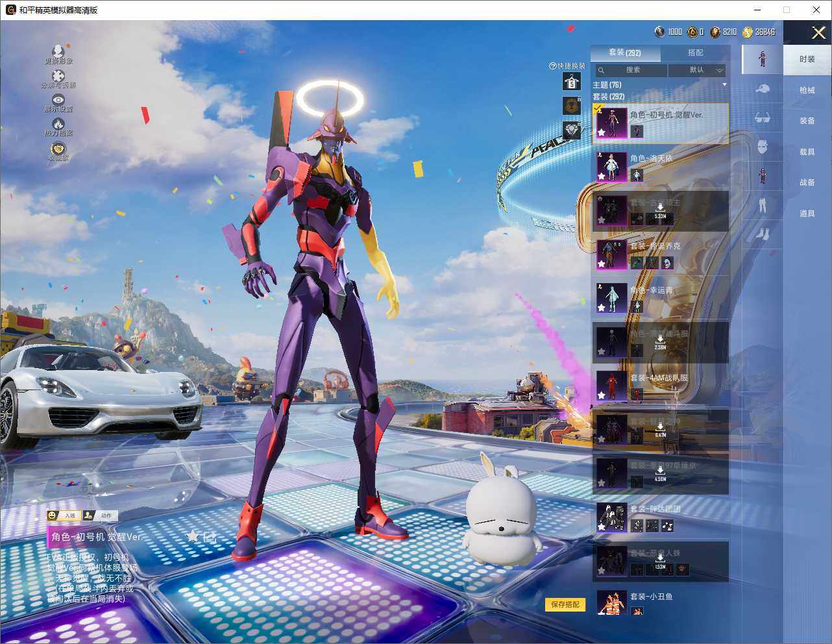Toggle favorite star on 角色-洛天依 thumbnail

(602, 176)
